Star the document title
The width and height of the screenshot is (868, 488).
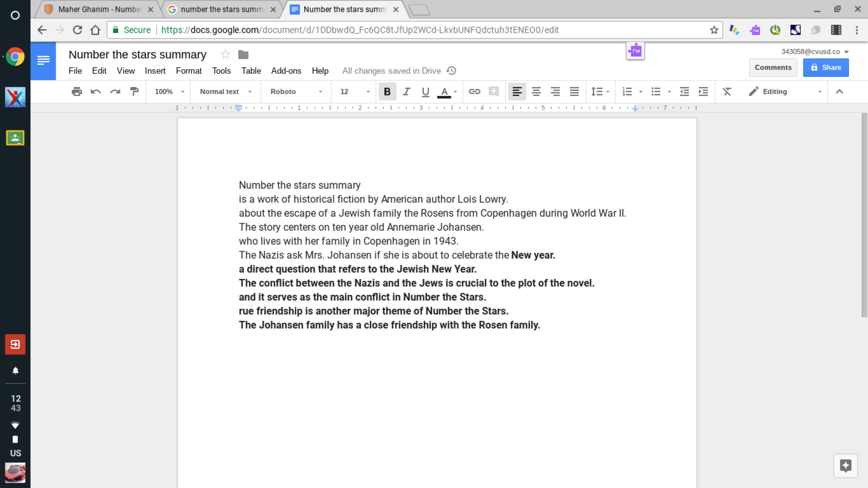click(225, 55)
